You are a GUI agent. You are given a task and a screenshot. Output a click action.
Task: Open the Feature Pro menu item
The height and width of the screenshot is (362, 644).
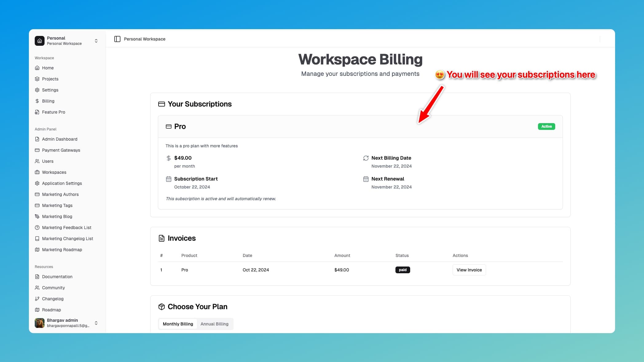(x=53, y=112)
